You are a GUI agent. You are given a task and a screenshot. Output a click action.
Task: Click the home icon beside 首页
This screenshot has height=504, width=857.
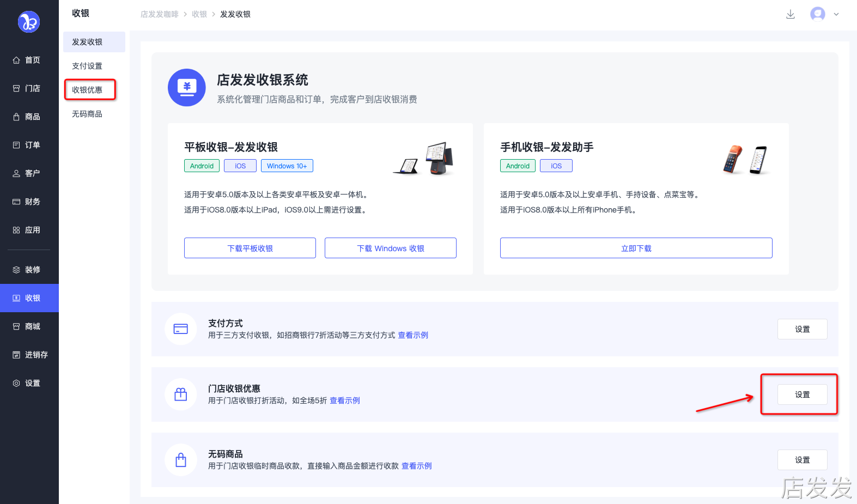tap(16, 60)
